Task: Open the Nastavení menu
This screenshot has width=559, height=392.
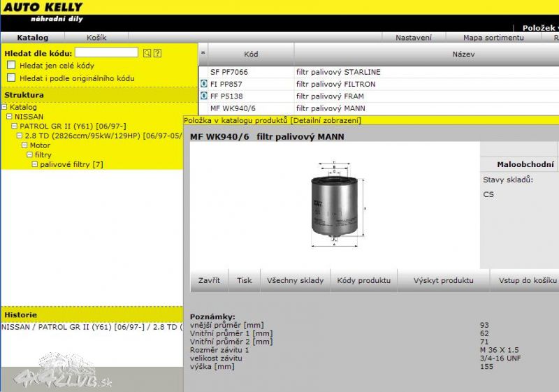Action: click(x=414, y=38)
